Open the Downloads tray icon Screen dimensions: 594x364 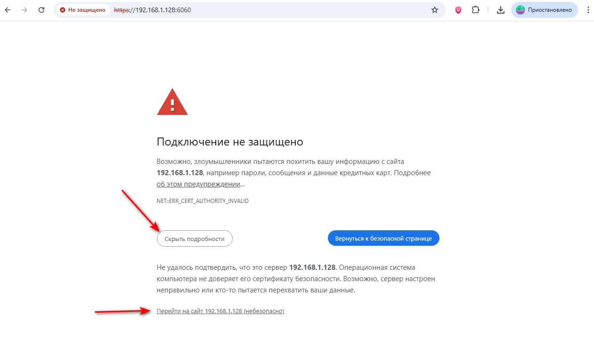(501, 10)
